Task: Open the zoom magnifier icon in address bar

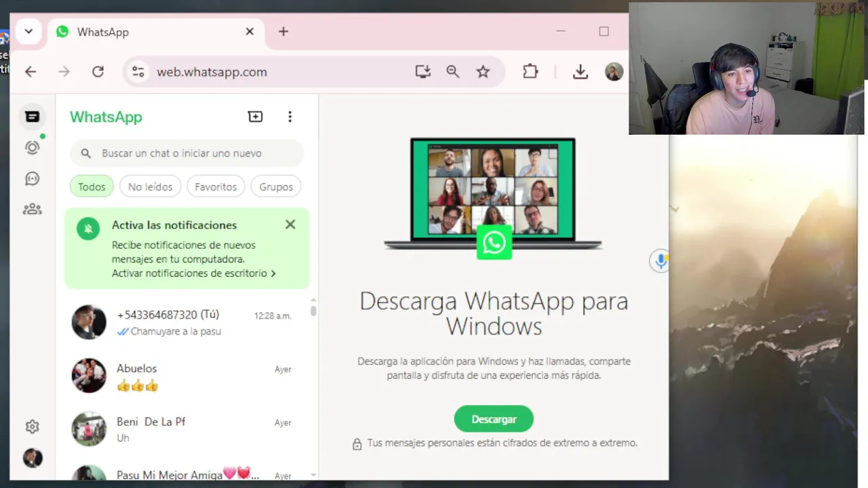Action: (453, 71)
